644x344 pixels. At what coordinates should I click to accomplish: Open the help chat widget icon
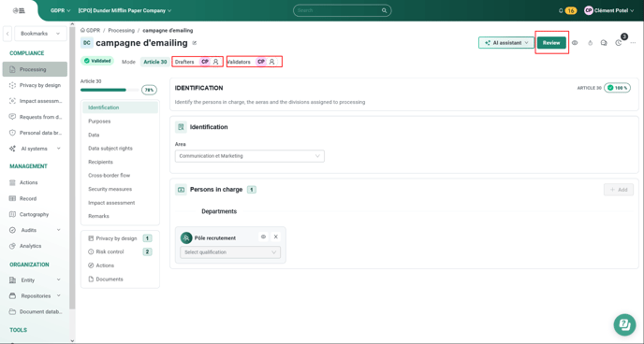click(x=624, y=324)
